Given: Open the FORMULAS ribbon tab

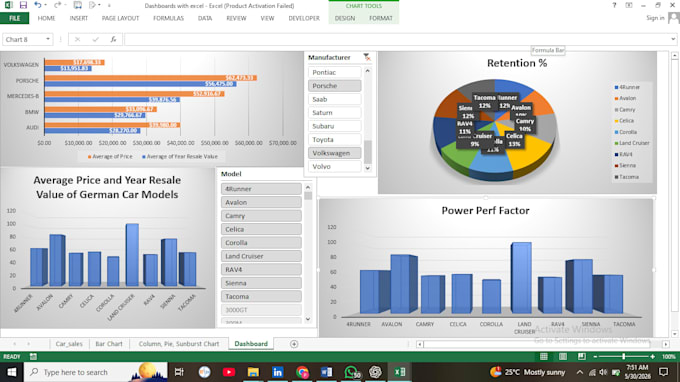Looking at the screenshot, I should [168, 18].
